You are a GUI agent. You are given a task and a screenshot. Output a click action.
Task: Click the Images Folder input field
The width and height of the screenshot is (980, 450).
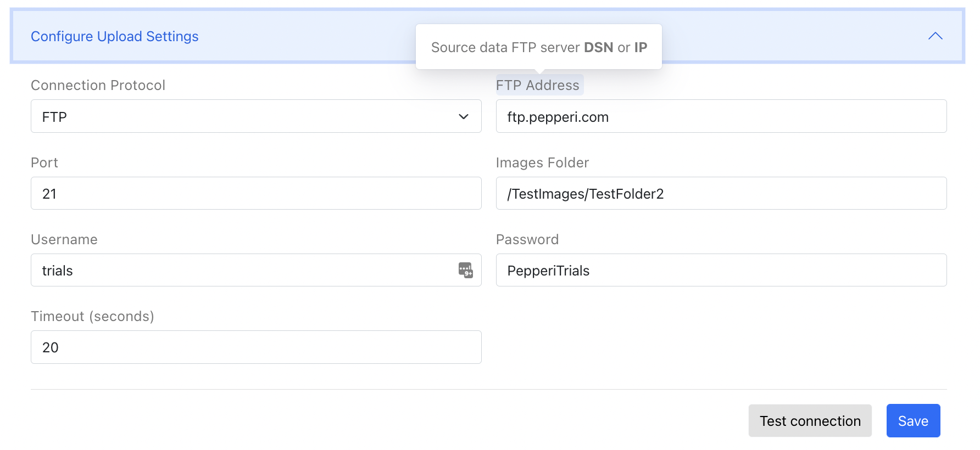pyautogui.click(x=721, y=193)
